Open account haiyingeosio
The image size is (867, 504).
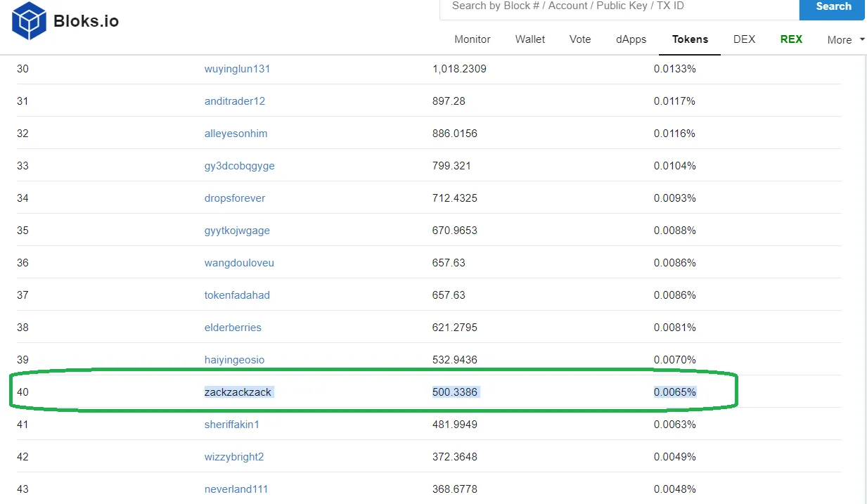coord(235,360)
